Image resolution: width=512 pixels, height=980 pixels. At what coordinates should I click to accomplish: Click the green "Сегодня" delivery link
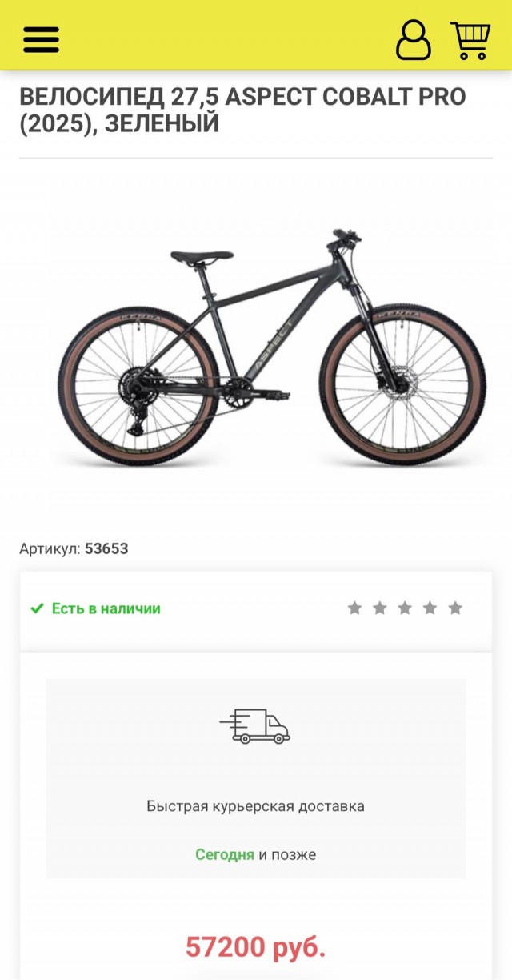pos(224,854)
